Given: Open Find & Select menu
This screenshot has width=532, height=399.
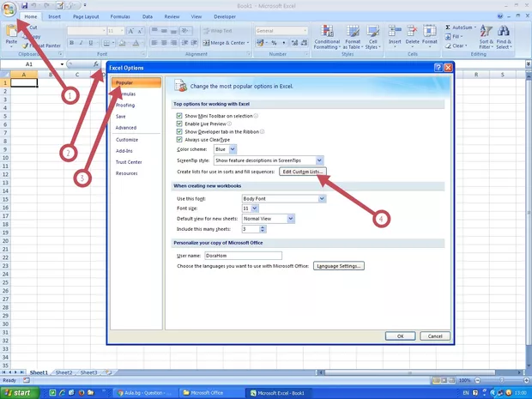Looking at the screenshot, I should click(504, 37).
